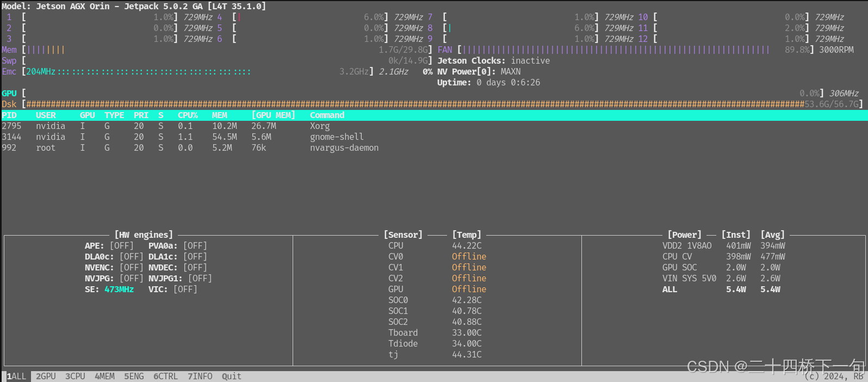Click the CV0 Offline sensor status
Image resolution: width=868 pixels, height=382 pixels.
(469, 257)
